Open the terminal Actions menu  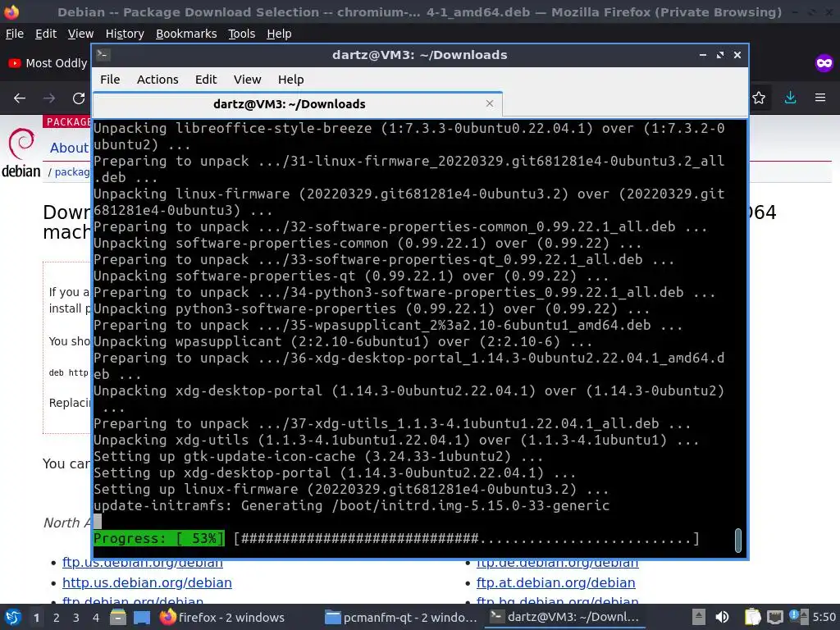coord(157,80)
